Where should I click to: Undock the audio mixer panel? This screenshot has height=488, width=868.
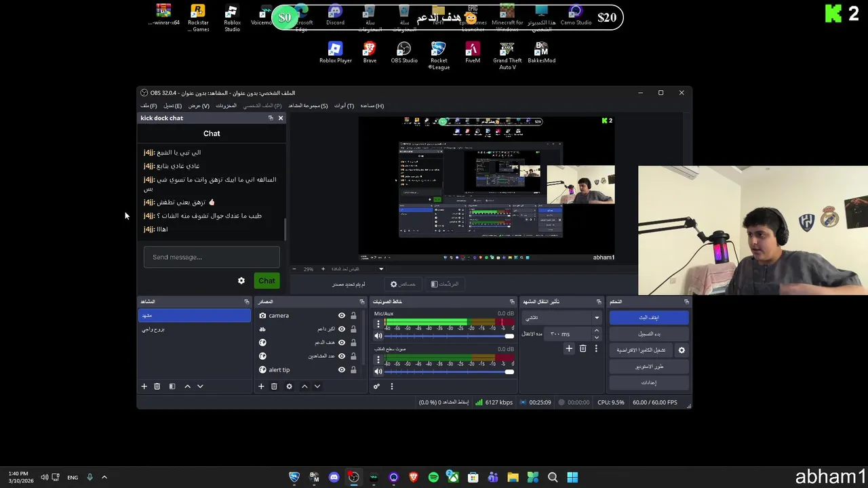pyautogui.click(x=512, y=302)
